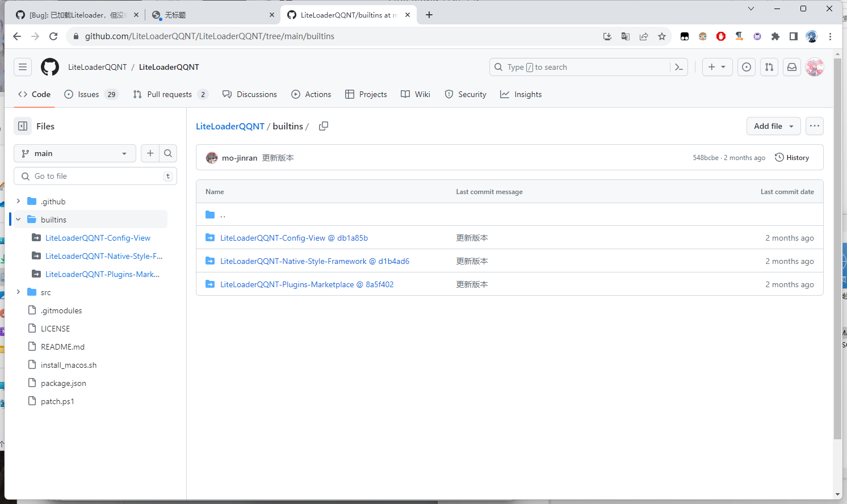
Task: Open the create new plus dropdown
Action: [x=718, y=67]
